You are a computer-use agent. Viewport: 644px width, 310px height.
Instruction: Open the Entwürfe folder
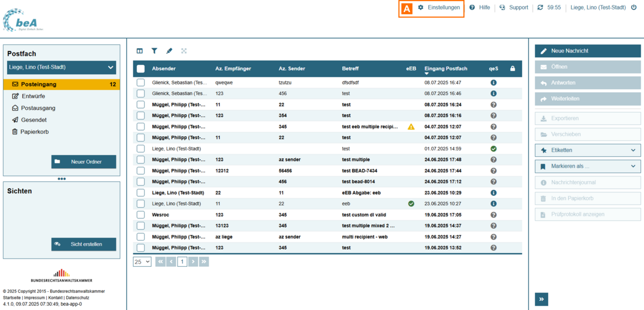point(33,96)
